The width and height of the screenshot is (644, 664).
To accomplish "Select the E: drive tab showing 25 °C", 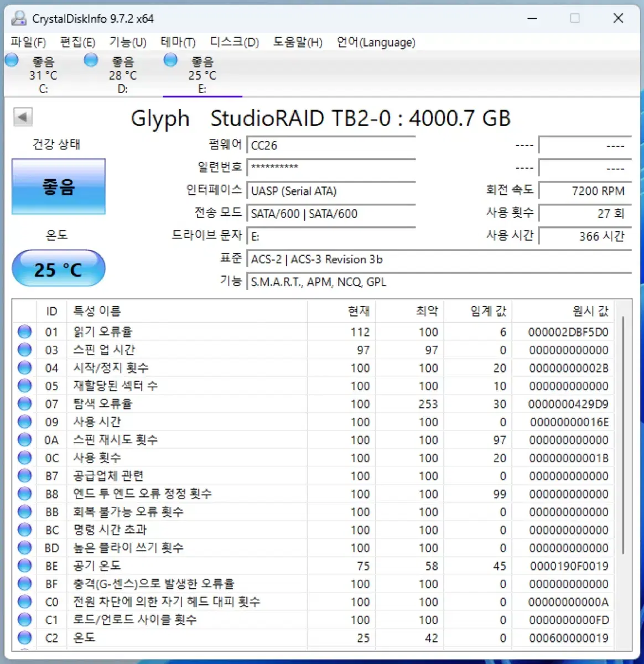I will point(202,74).
